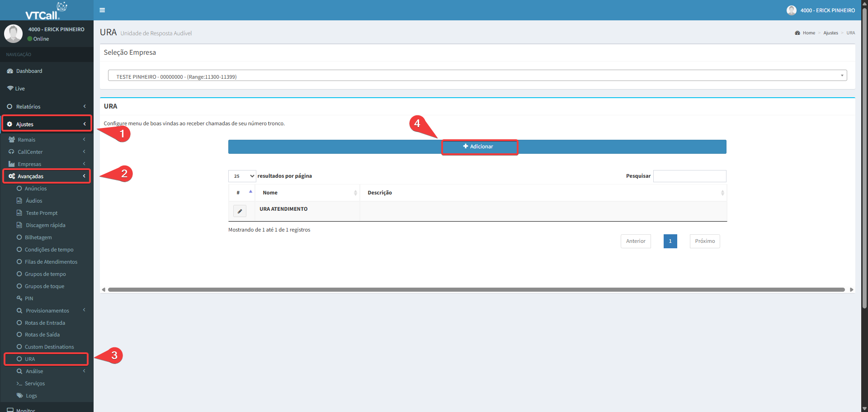Open Dashboard from the sidebar
The image size is (868, 412).
29,71
